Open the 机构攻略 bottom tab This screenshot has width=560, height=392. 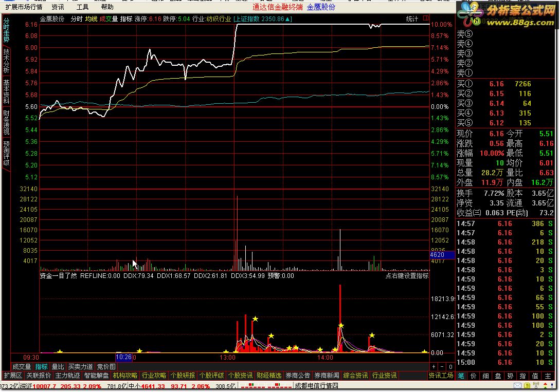pyautogui.click(x=125, y=376)
